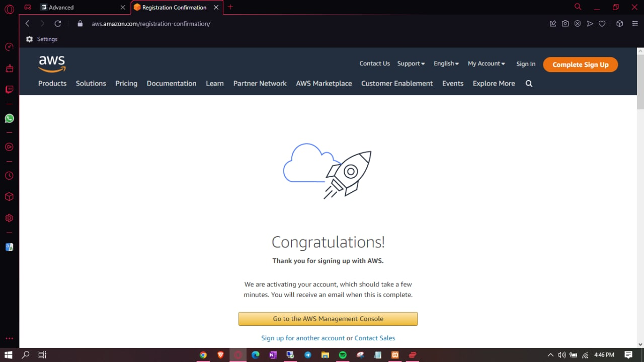Open the Flow send arrow icon
Viewport: 644px width, 362px height.
(590, 24)
